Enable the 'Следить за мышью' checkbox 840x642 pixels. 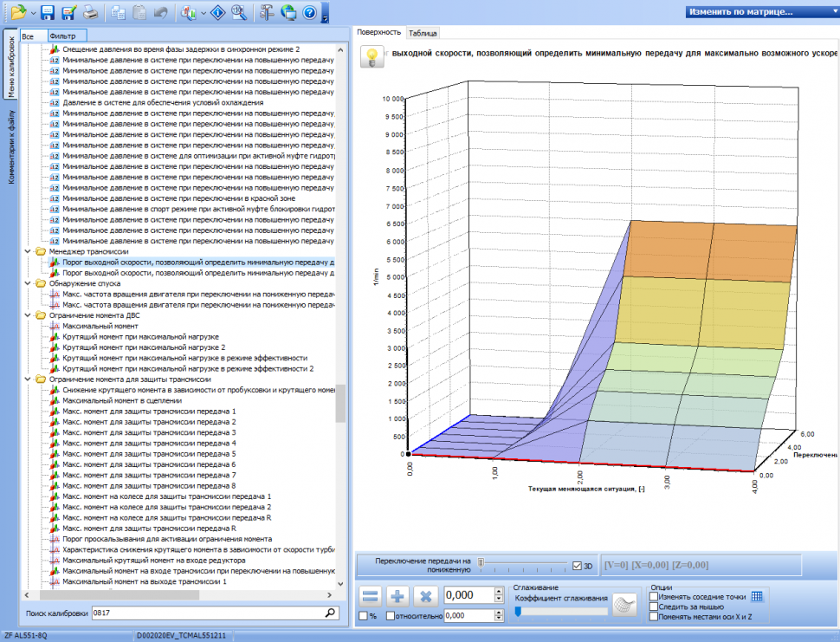point(654,606)
